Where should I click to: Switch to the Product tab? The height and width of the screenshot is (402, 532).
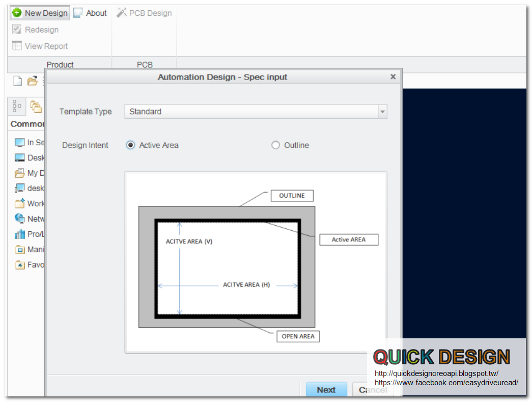pos(60,65)
